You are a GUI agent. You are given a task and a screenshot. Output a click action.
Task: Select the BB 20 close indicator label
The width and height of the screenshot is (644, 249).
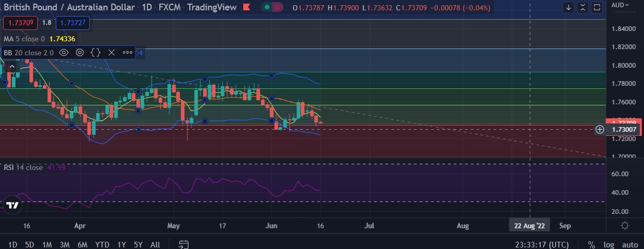tap(28, 52)
